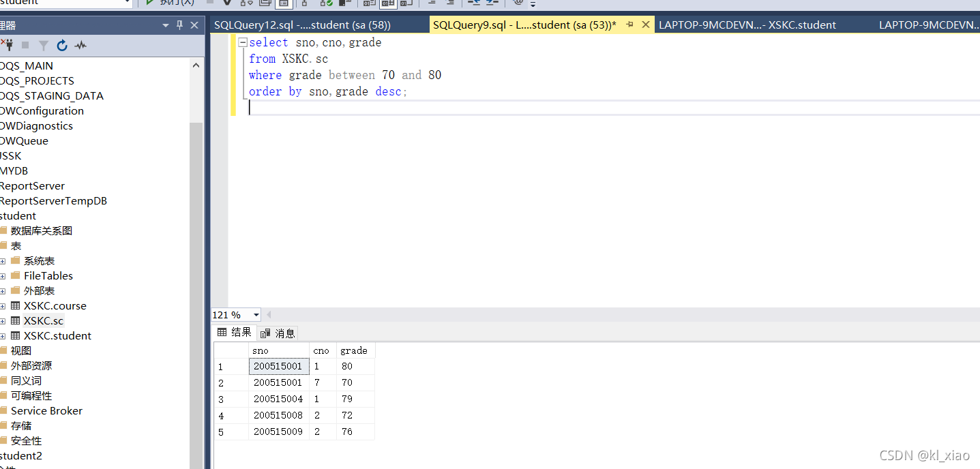
Task: Click the Filter funnel icon in Object Explorer
Action: point(44,46)
